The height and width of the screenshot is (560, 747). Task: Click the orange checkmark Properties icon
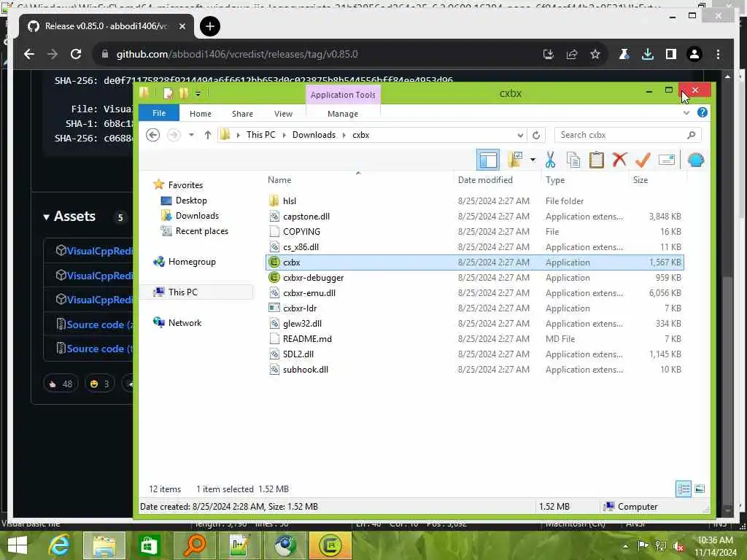point(643,160)
